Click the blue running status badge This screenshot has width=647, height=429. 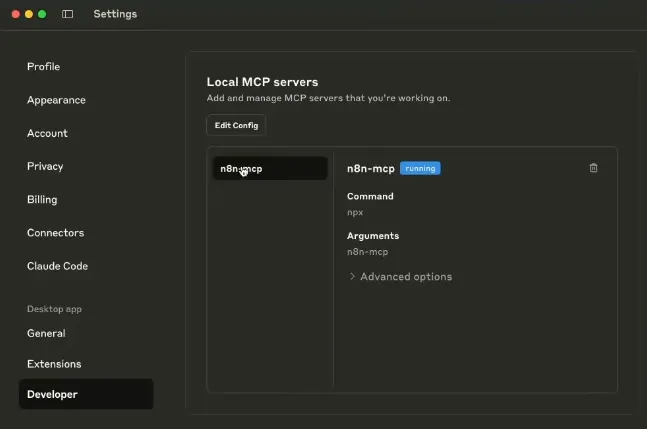(420, 168)
